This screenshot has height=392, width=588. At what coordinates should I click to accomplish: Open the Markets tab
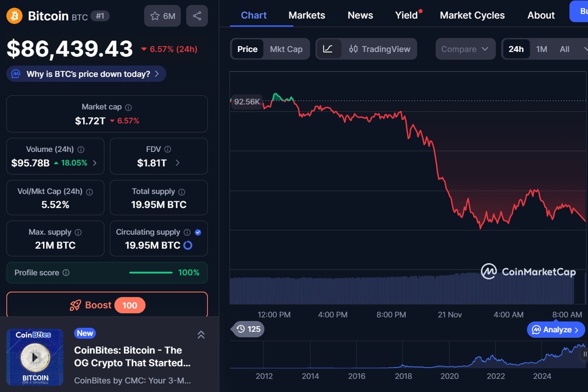307,15
